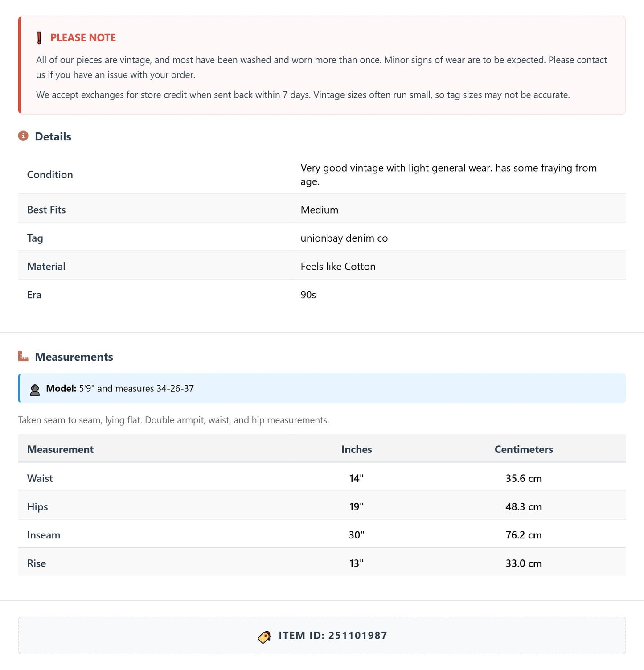Click the Measurements section heading
This screenshot has height=670, width=644.
pyautogui.click(x=74, y=357)
